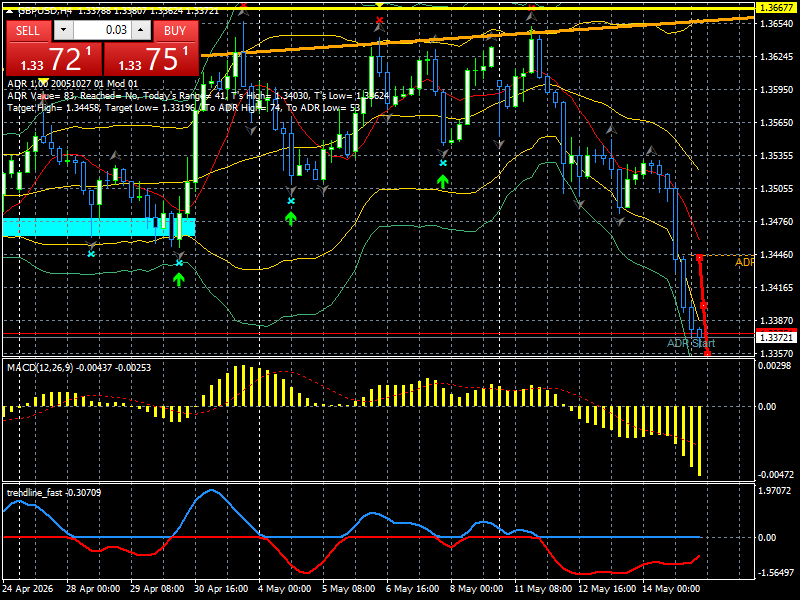The width and height of the screenshot is (800, 600).
Task: Click the 14 May 00:00 time label
Action: [671, 588]
